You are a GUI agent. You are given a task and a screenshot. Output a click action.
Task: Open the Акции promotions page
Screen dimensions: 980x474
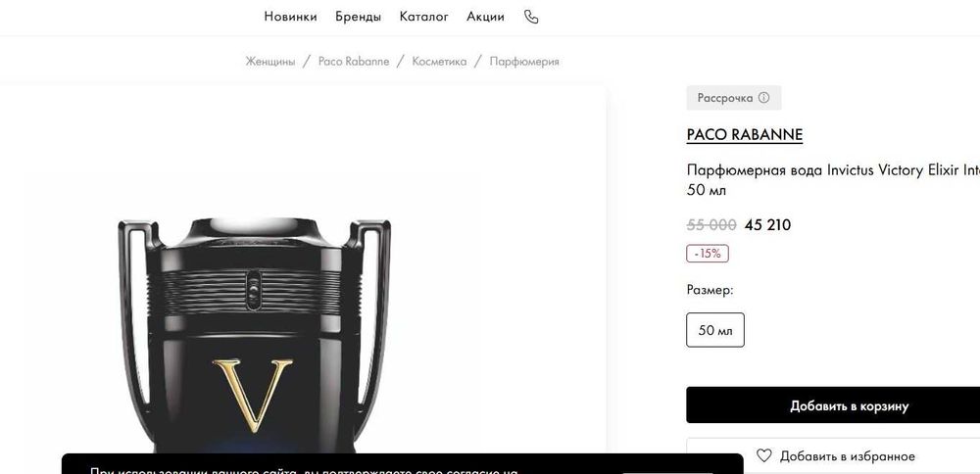485,17
